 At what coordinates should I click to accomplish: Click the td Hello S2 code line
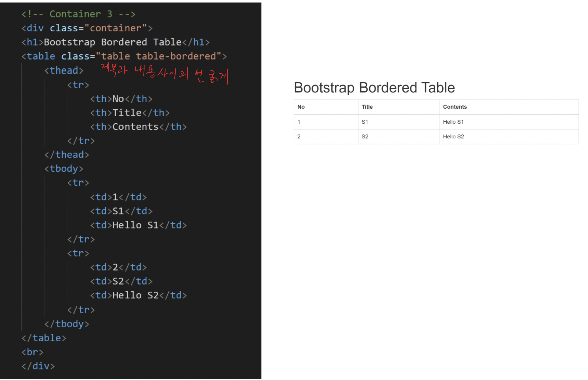(138, 295)
